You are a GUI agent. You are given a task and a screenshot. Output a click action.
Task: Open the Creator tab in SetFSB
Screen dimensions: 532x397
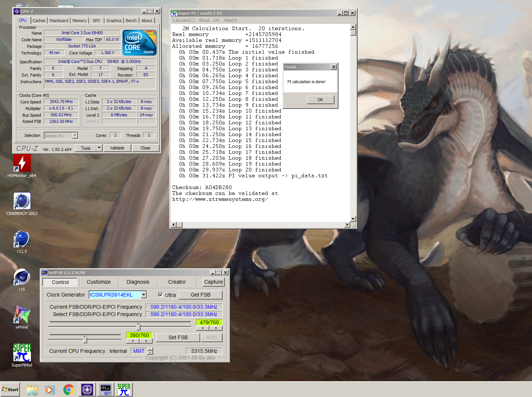point(177,282)
